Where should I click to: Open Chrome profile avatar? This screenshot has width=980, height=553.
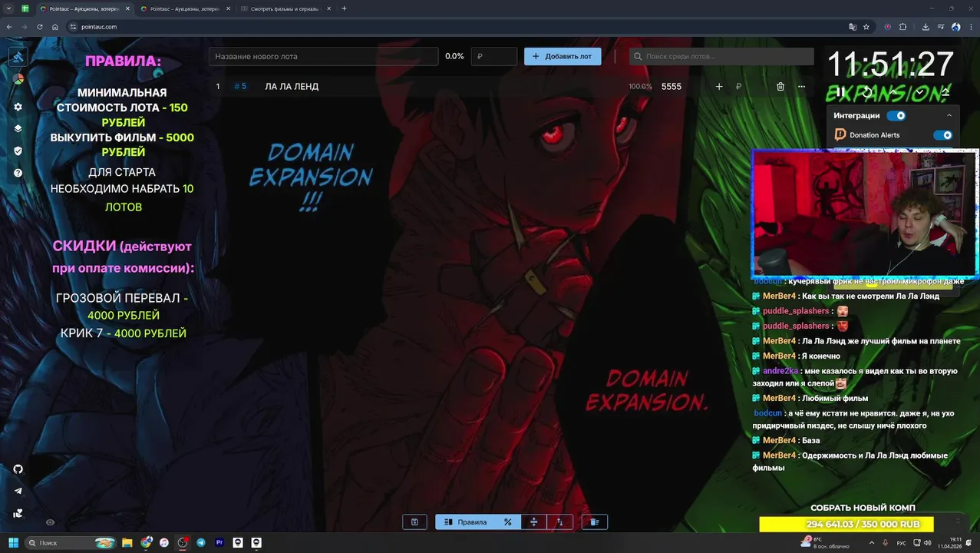tap(955, 27)
